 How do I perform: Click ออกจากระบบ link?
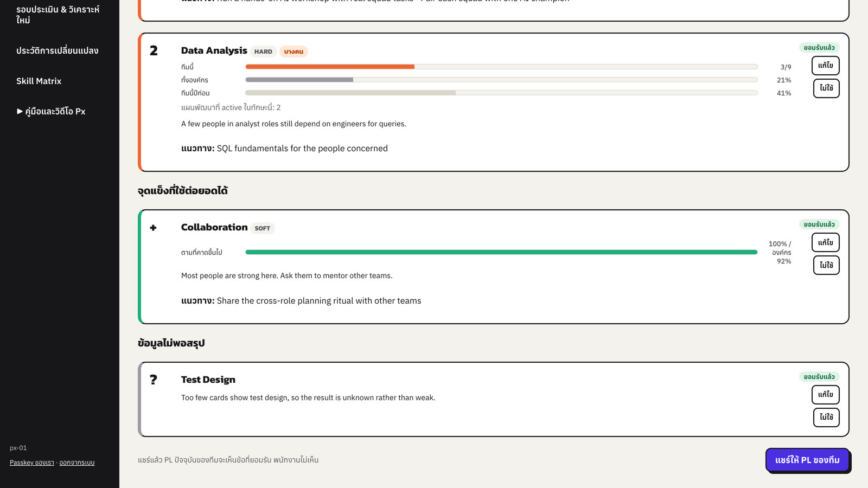(x=77, y=463)
